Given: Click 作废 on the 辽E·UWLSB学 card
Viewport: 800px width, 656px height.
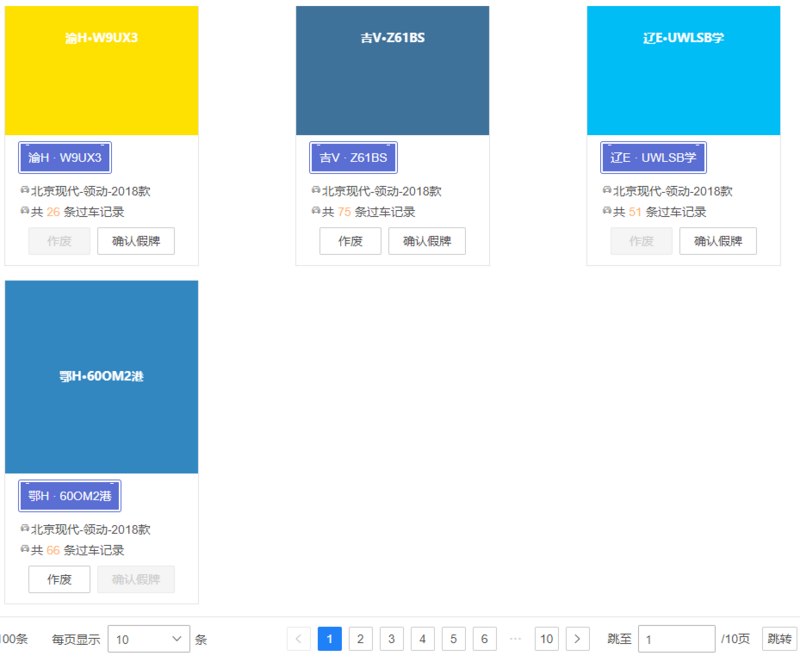Looking at the screenshot, I should (641, 241).
